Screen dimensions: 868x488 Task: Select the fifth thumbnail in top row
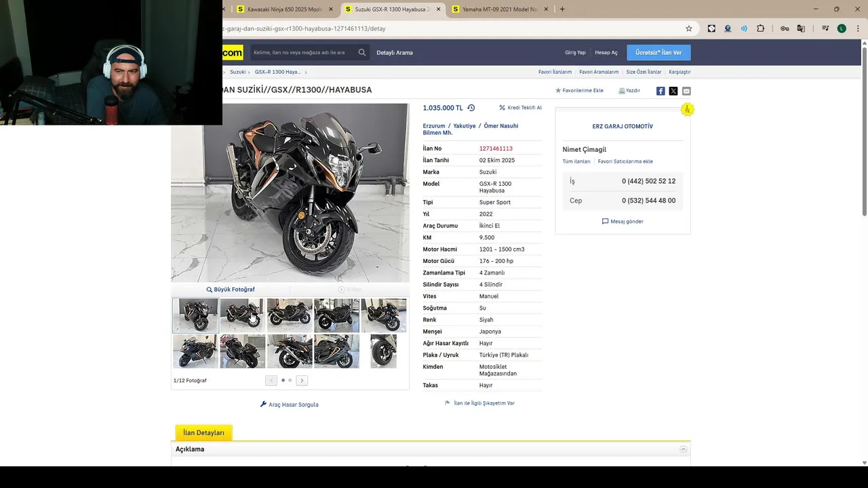point(384,315)
